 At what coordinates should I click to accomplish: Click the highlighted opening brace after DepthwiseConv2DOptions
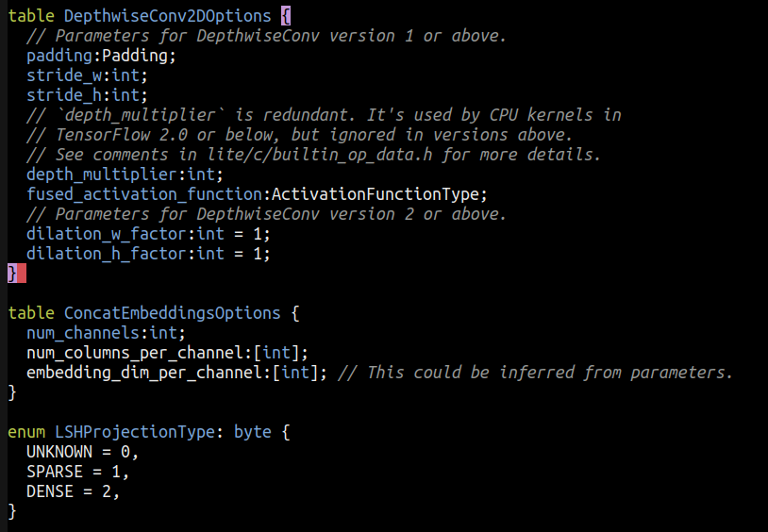pyautogui.click(x=286, y=16)
